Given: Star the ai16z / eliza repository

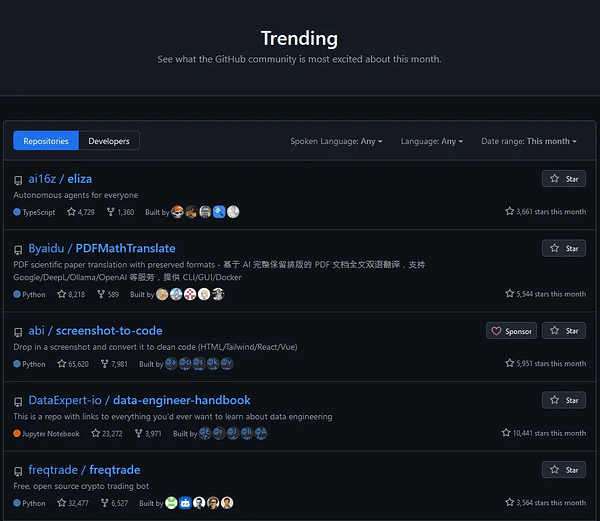Looking at the screenshot, I should click(564, 179).
